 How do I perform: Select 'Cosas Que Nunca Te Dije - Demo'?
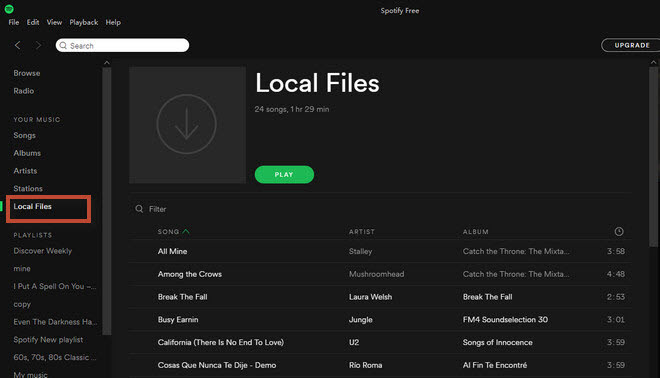coord(217,365)
